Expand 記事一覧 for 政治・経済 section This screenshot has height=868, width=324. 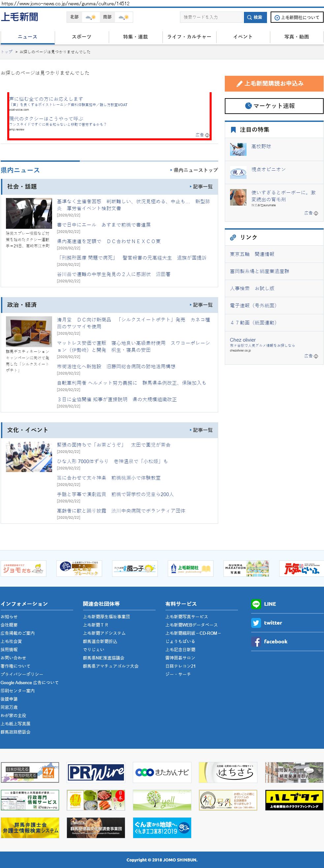pyautogui.click(x=201, y=305)
